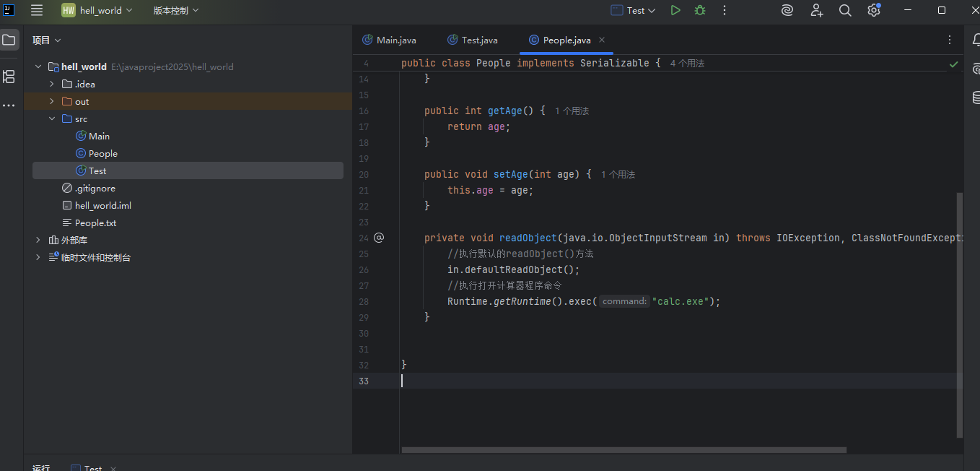Open more tool windows ellipsis
Screen dimensions: 980x471
[x=9, y=105]
